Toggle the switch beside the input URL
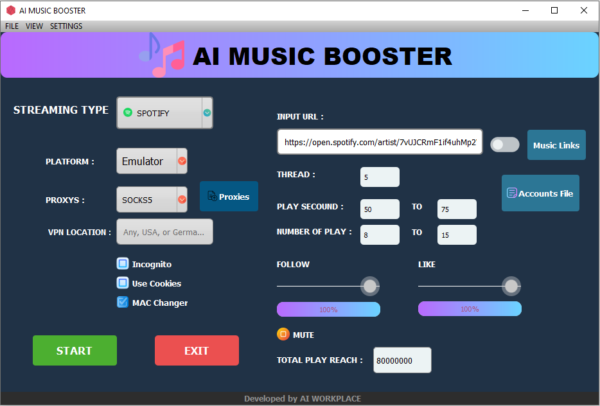600x406 pixels. 505,145
